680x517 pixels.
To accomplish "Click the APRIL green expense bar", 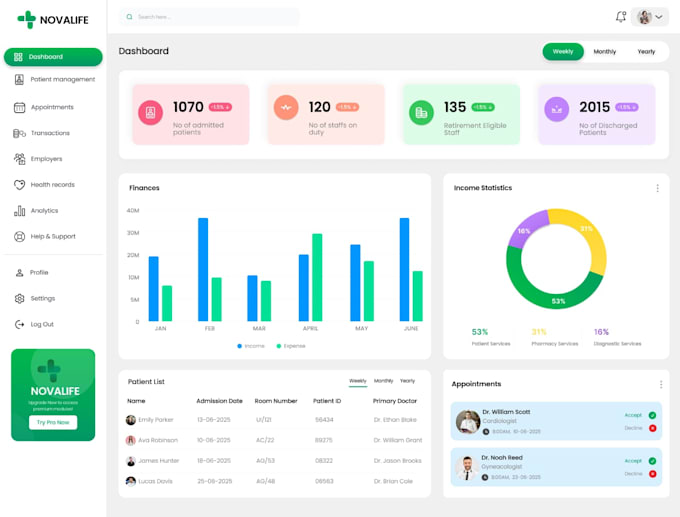I will (317, 278).
